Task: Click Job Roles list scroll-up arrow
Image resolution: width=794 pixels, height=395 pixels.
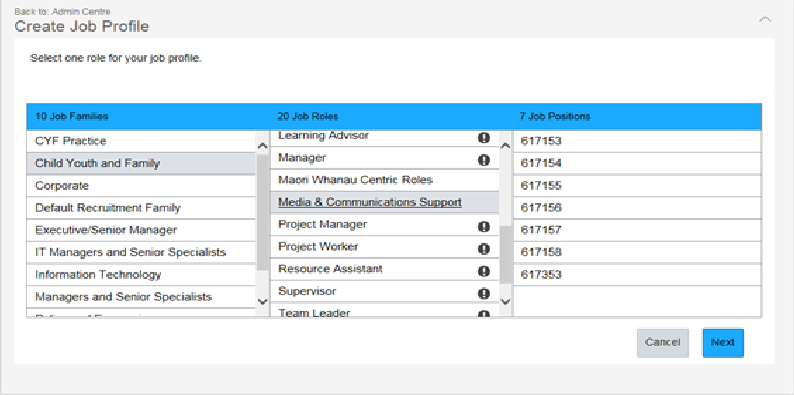Action: pos(505,145)
